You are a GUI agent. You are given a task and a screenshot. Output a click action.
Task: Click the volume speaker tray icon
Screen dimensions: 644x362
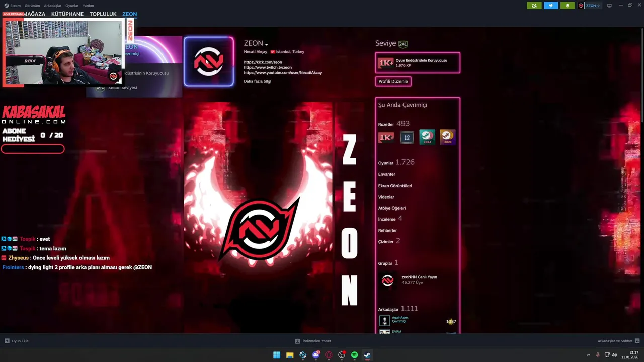point(614,355)
